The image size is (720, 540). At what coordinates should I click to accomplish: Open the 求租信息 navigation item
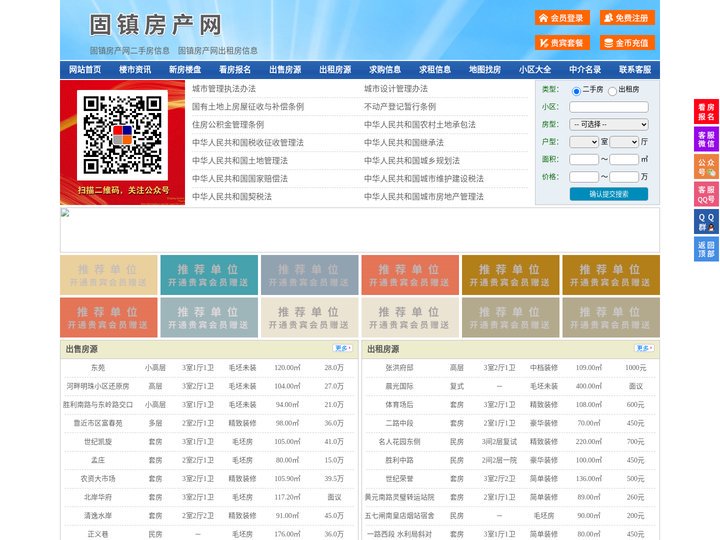[x=435, y=70]
